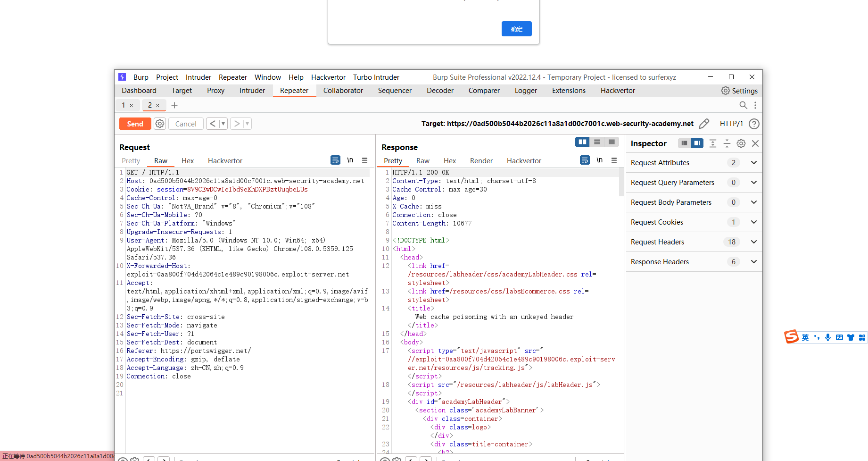Go back to previous request in history
The width and height of the screenshot is (868, 461).
tap(213, 124)
